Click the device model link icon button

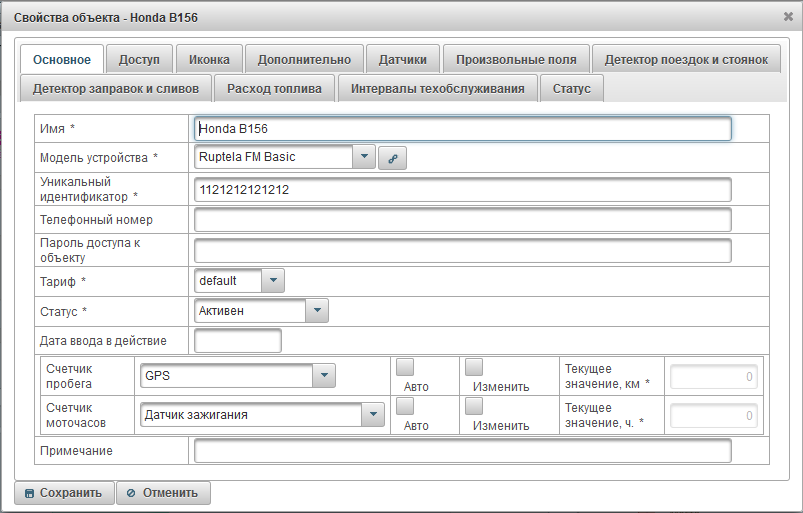[392, 158]
